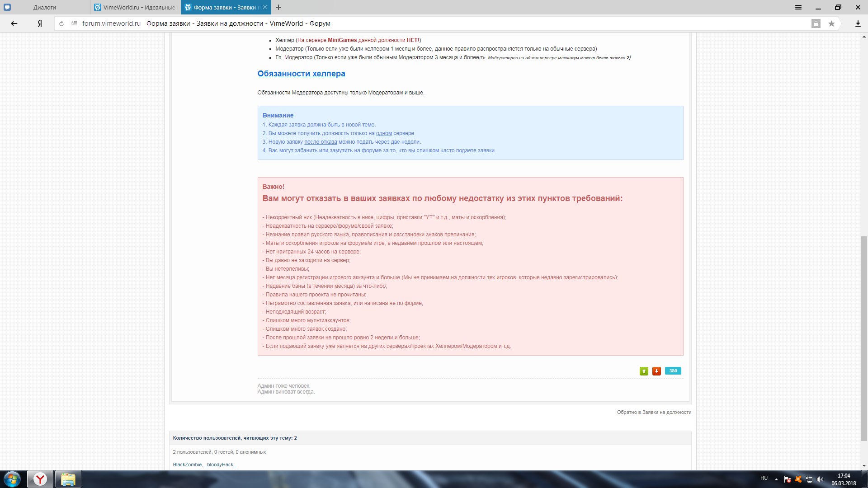Screen dimensions: 868x488
Task: Click the green upvote arrow icon
Action: [644, 371]
